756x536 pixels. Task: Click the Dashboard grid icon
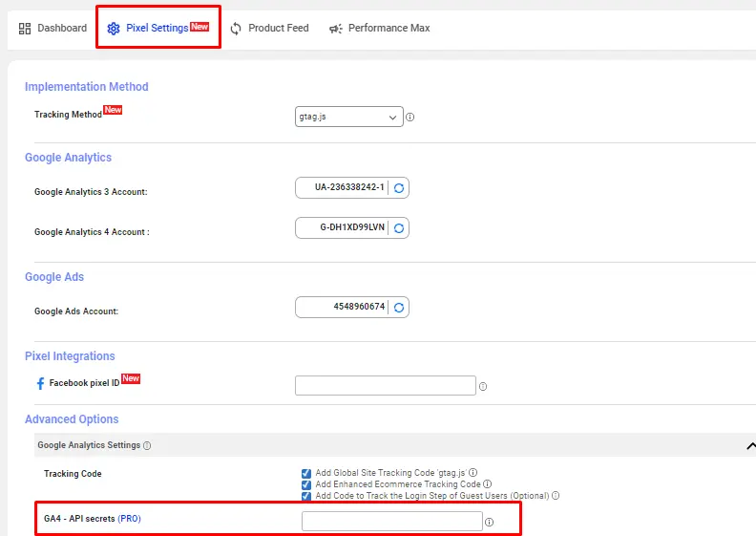point(25,29)
